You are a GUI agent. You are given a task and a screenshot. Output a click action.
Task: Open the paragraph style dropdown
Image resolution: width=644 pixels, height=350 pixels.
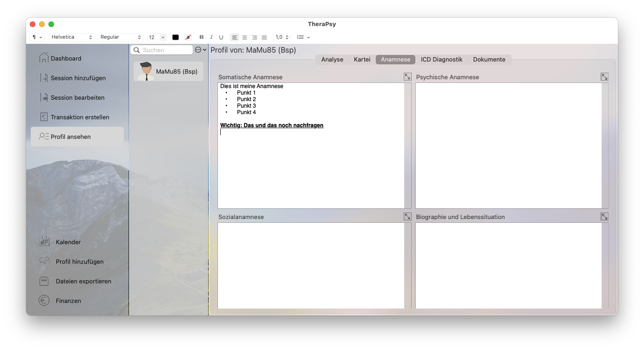pyautogui.click(x=37, y=37)
